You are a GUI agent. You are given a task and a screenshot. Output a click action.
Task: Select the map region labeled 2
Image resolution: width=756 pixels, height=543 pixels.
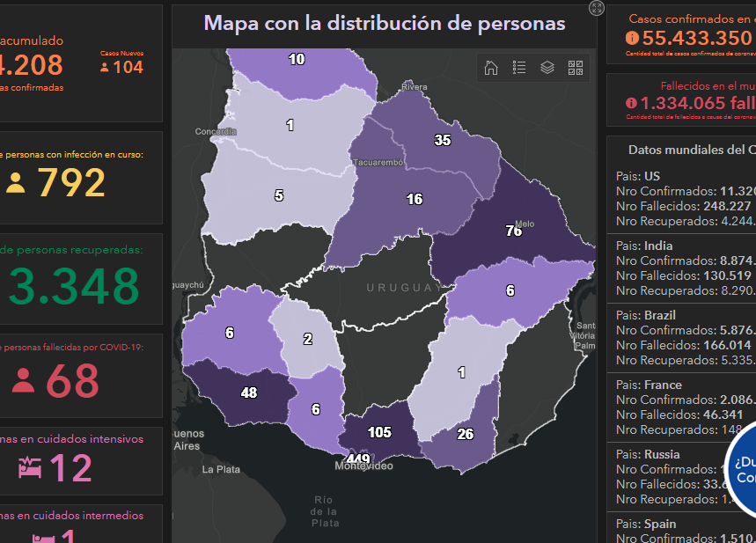click(308, 339)
